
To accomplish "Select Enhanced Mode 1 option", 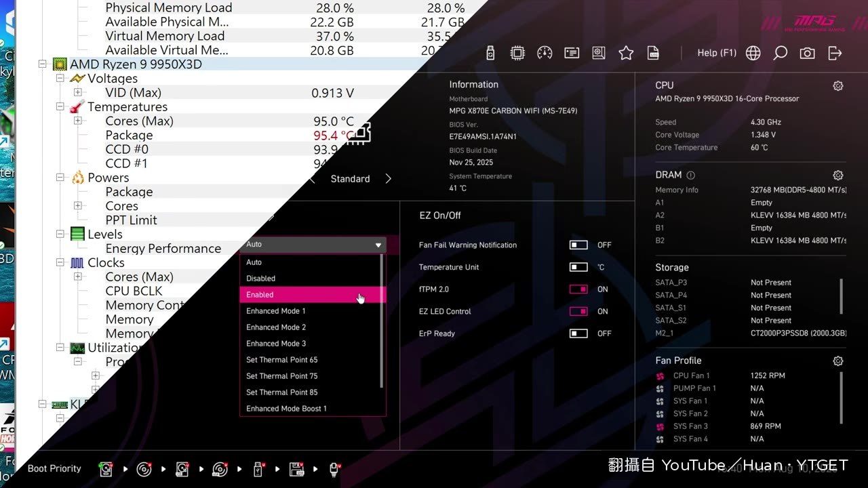I will point(311,311).
